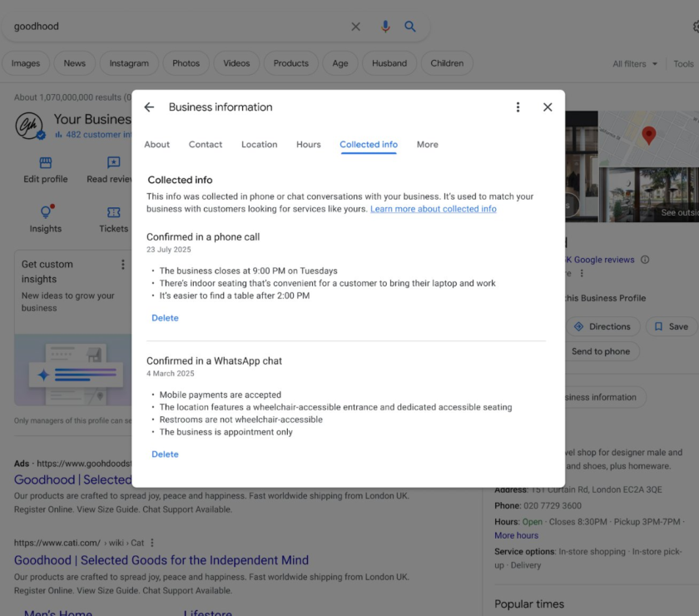Filter results by Images
The width and height of the screenshot is (699, 616).
coord(26,63)
